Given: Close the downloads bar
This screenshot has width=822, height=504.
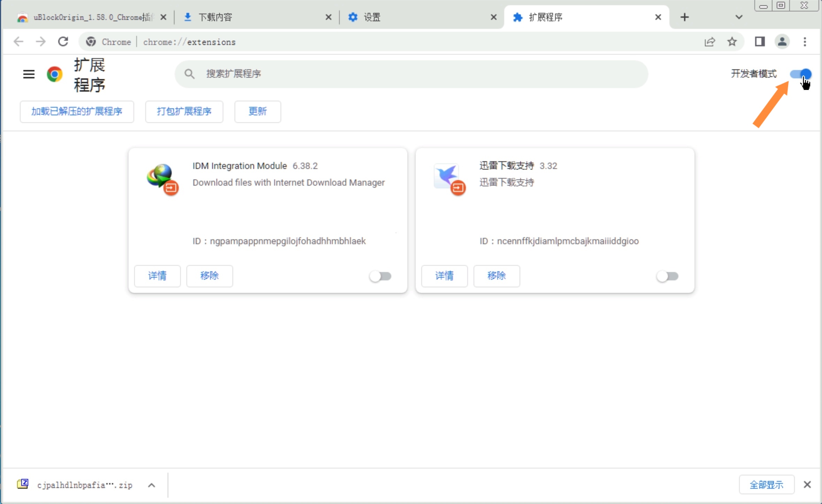Looking at the screenshot, I should pyautogui.click(x=807, y=484).
